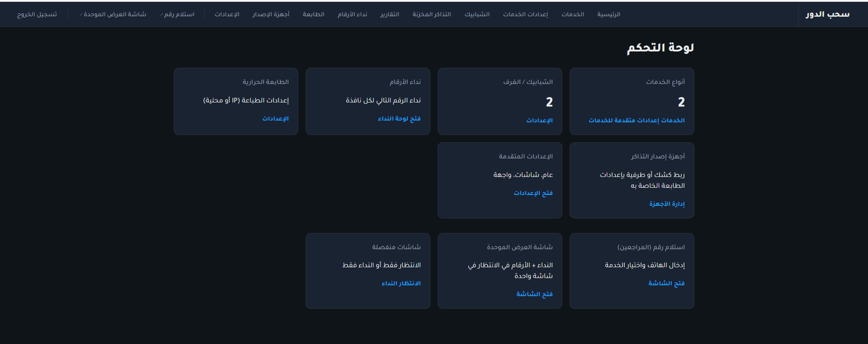The width and height of the screenshot is (868, 344).
Task: Open الرئيسية in the top navigation
Action: click(609, 14)
